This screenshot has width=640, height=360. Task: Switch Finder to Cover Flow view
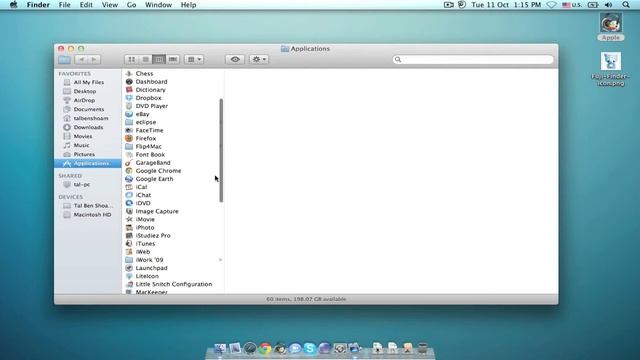coord(173,60)
